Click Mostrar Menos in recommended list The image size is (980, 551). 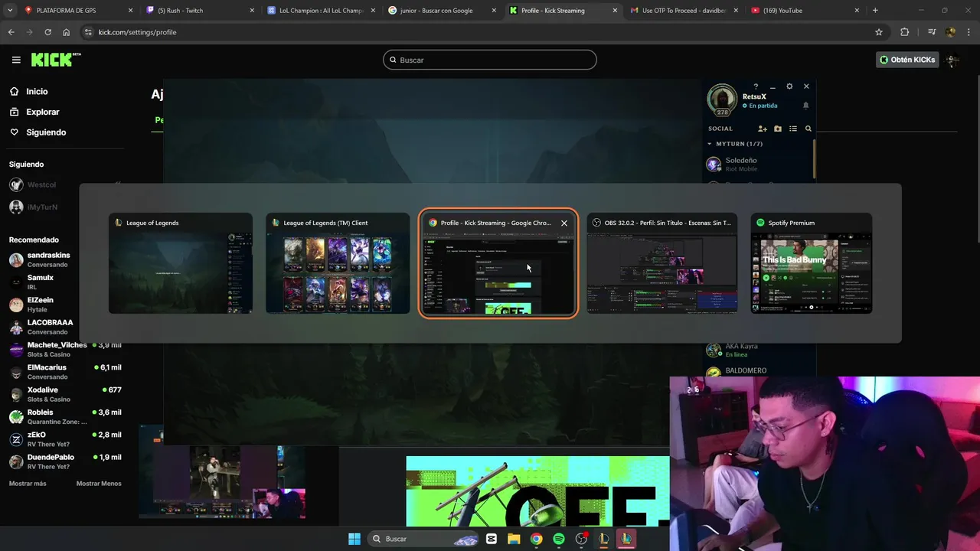click(x=99, y=484)
